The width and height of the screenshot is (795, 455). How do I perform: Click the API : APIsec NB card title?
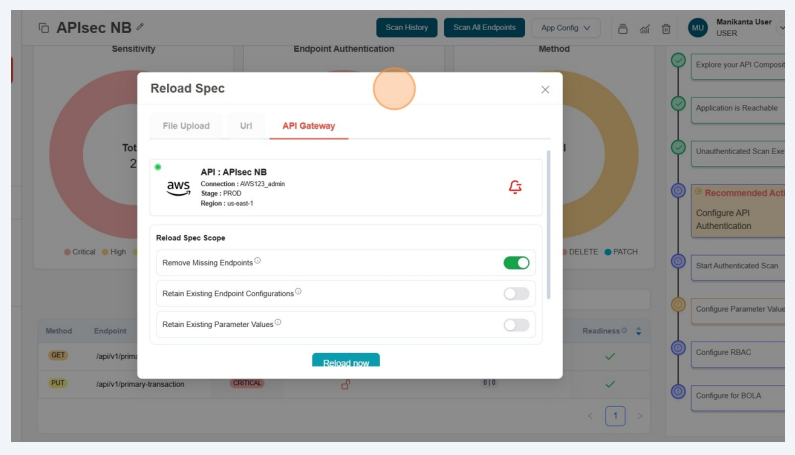[x=234, y=172]
